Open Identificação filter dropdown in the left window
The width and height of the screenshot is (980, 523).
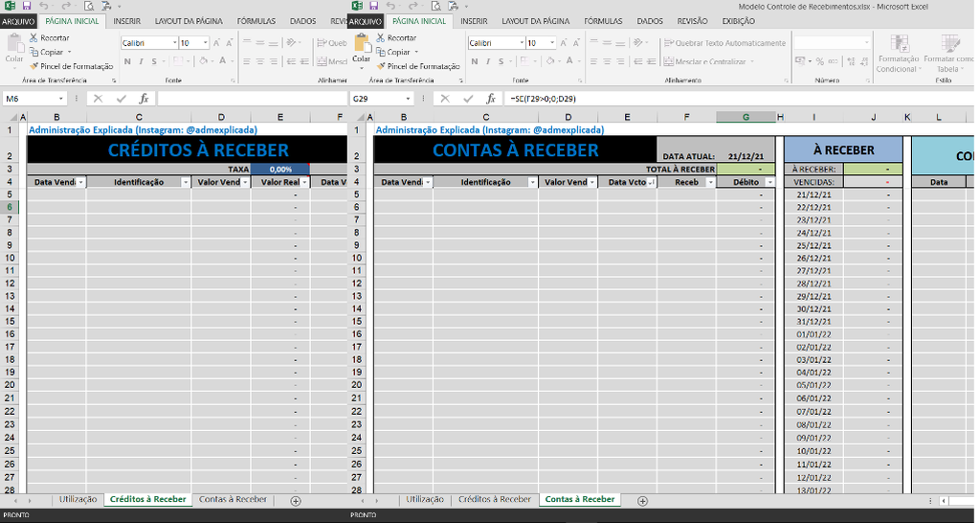pos(186,182)
